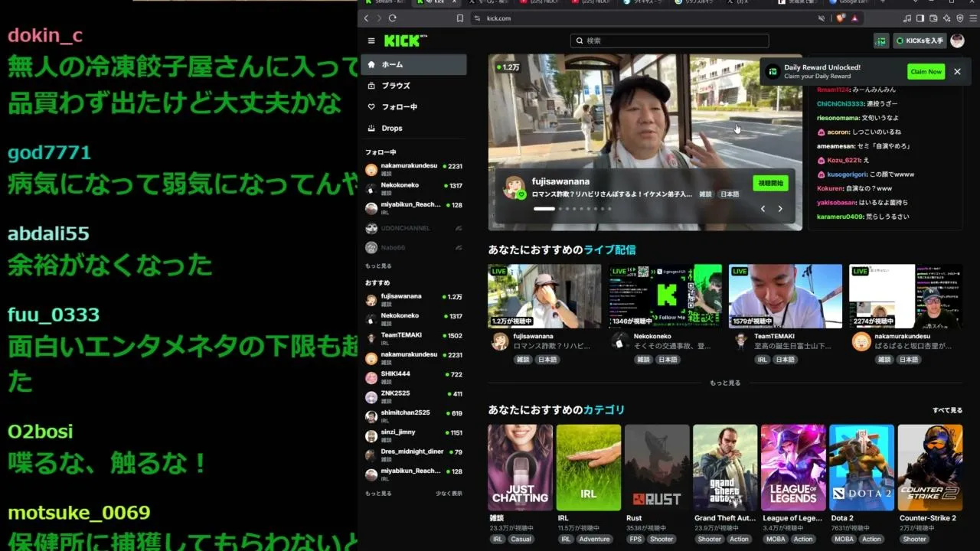Viewport: 980px width, 551px height.
Task: Go to the next featured stream arrow
Action: (780, 209)
